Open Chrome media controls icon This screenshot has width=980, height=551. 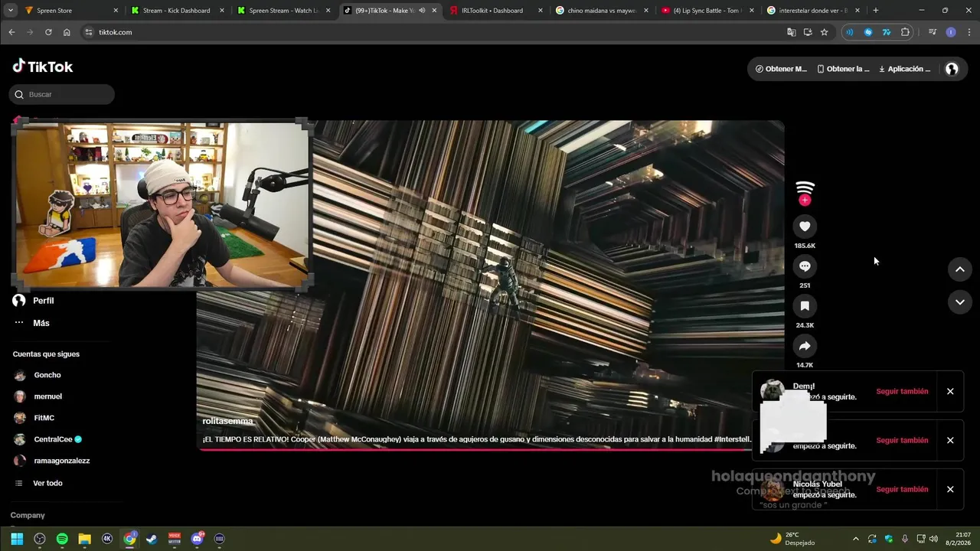(x=932, y=32)
